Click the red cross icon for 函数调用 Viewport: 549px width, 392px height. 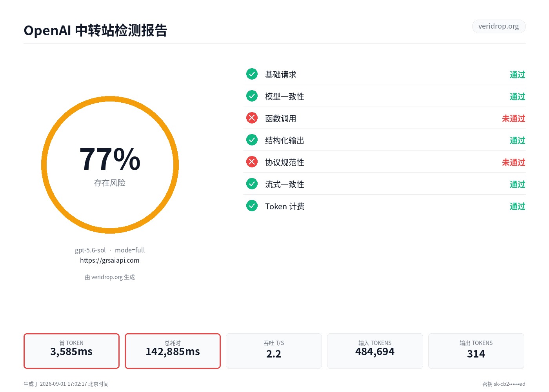(252, 118)
